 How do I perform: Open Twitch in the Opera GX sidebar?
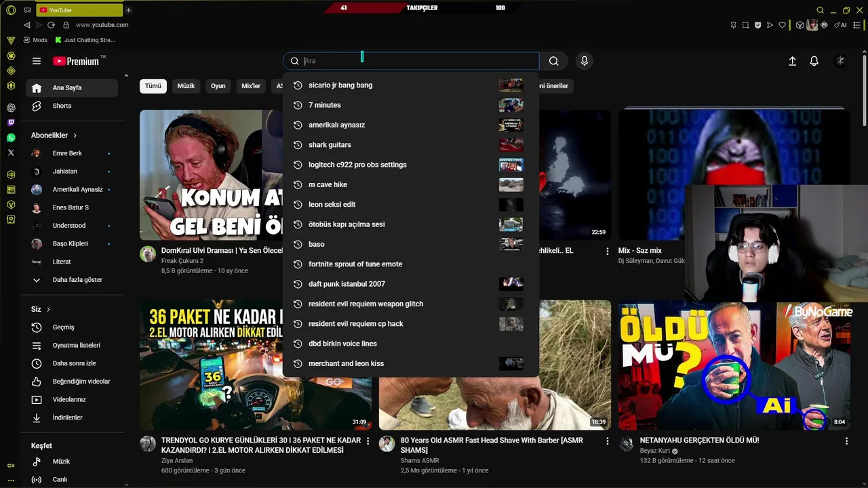pyautogui.click(x=11, y=123)
